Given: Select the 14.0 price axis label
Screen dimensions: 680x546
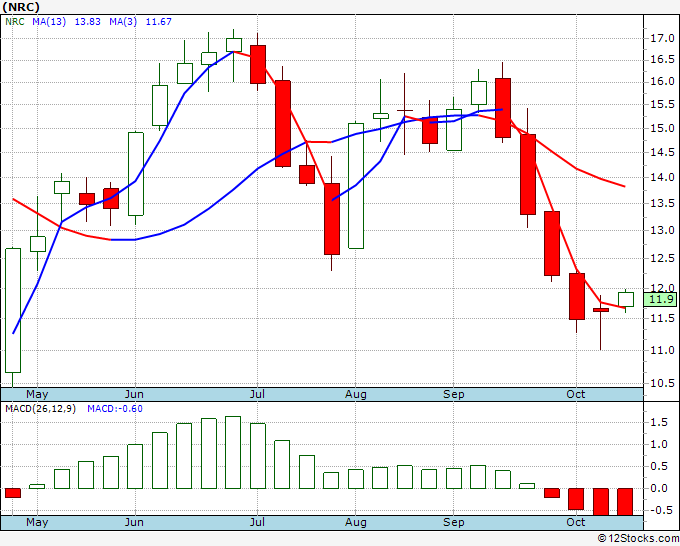Looking at the screenshot, I should [662, 177].
